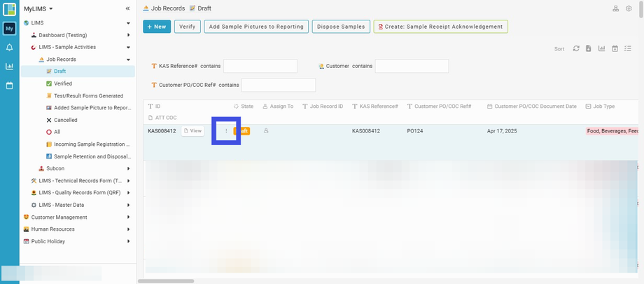Click the KAS Reference# contains field
644x284 pixels.
click(260, 66)
